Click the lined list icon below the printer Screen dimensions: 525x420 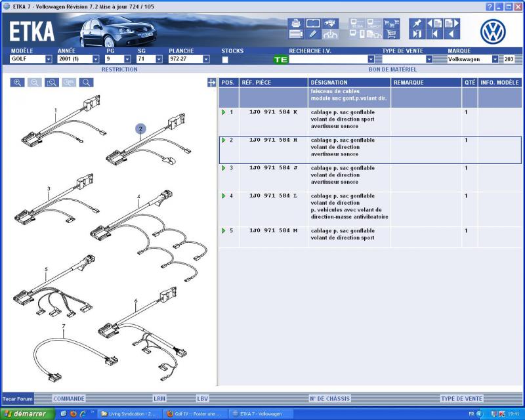[296, 34]
